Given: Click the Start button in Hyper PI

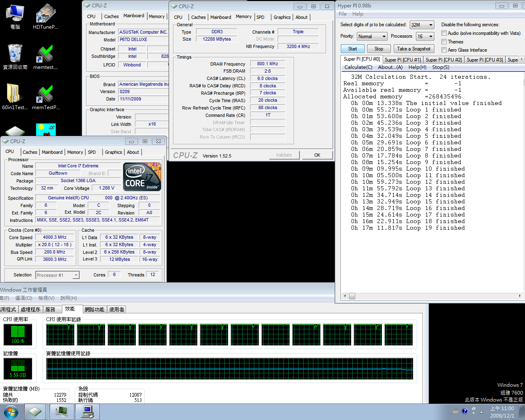Looking at the screenshot, I should point(352,49).
